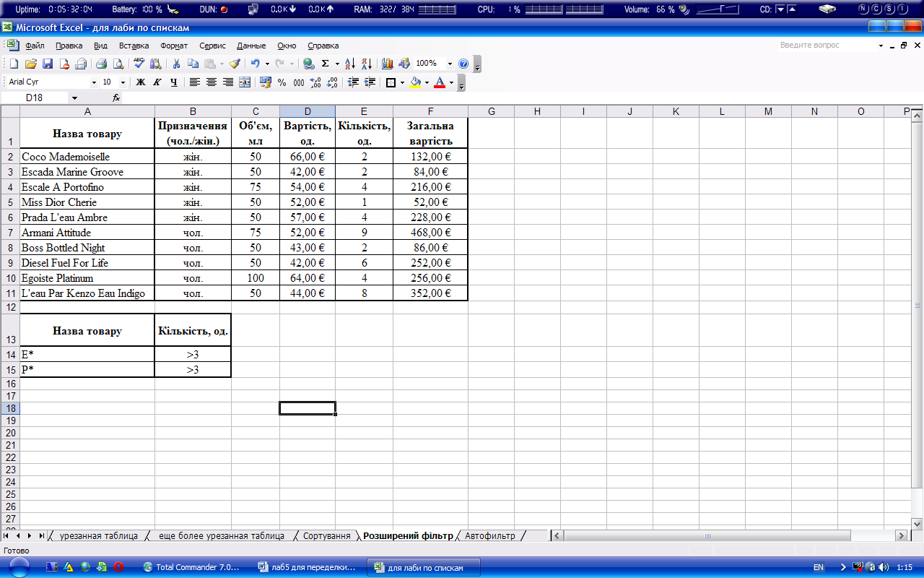This screenshot has width=924, height=578.
Task: Decrease decimal places
Action: click(x=331, y=82)
